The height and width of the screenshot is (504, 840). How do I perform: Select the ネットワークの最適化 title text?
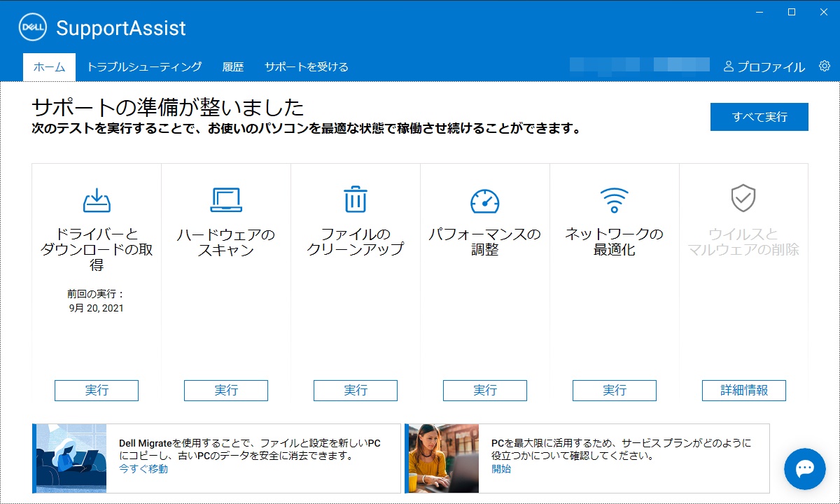coord(615,242)
